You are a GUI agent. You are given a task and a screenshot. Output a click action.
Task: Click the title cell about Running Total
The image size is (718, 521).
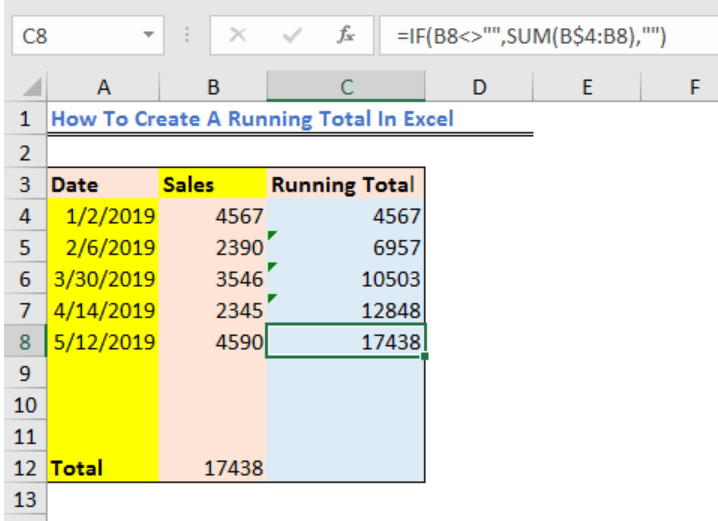point(252,119)
